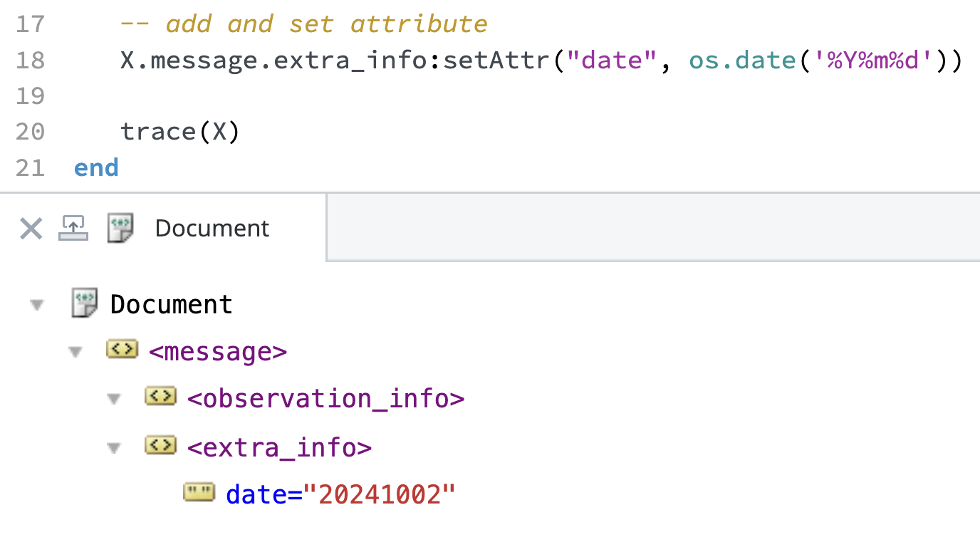The width and height of the screenshot is (980, 537).
Task: Click the observation_info element tag icon
Action: coord(160,396)
